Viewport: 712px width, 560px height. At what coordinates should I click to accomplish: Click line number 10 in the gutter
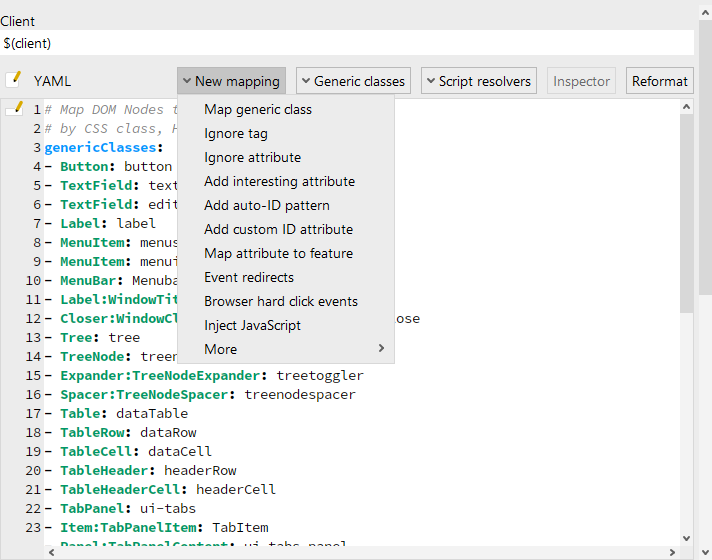(33, 281)
